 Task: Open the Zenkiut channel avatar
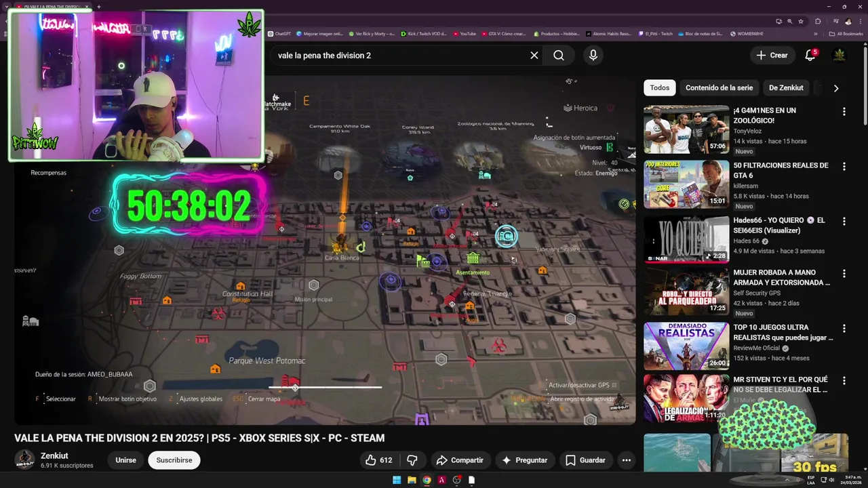24,460
